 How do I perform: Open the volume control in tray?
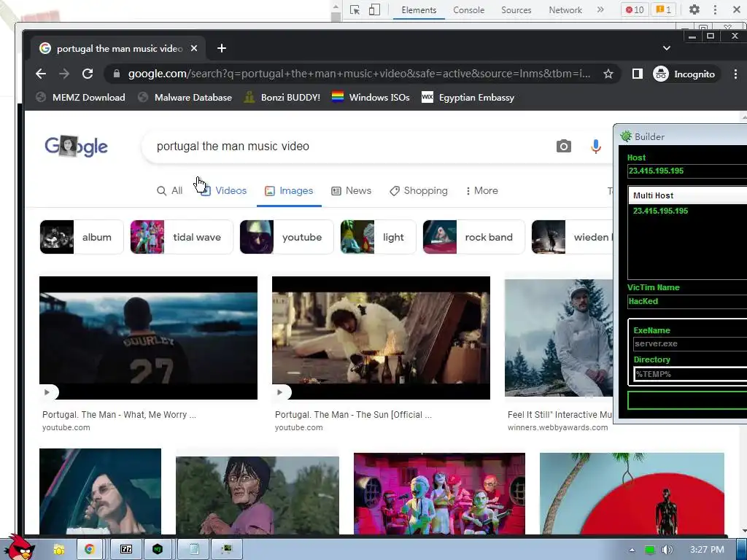pos(667,550)
